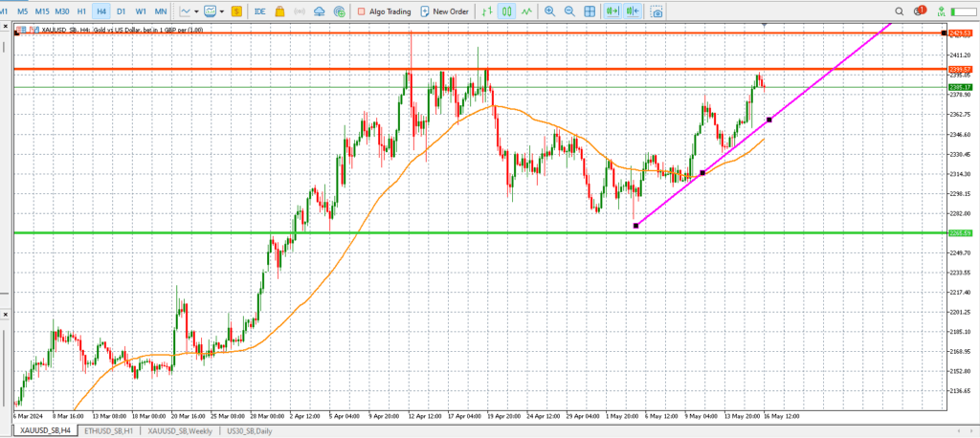Click the grayed Signals broadcast icon
980x438 pixels.
coord(300,11)
